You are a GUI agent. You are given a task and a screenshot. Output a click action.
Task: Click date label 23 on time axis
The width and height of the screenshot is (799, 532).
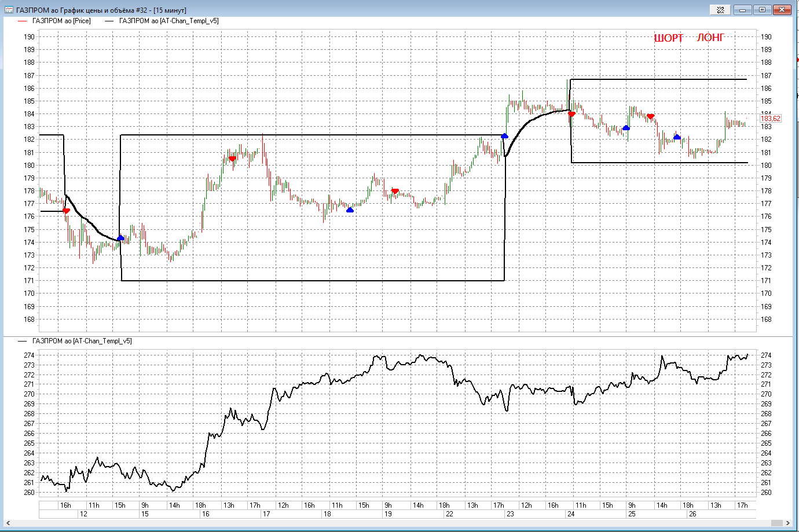(510, 514)
